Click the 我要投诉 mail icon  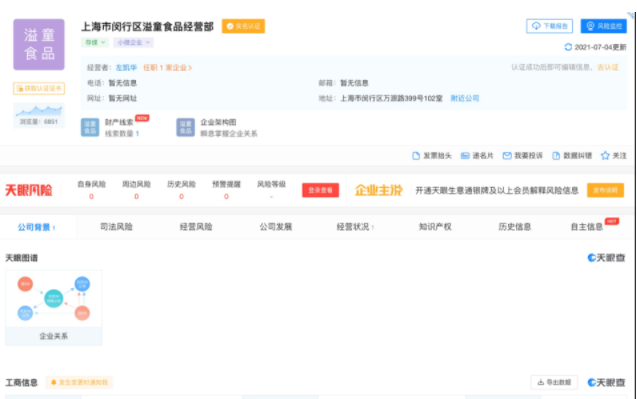(x=507, y=156)
